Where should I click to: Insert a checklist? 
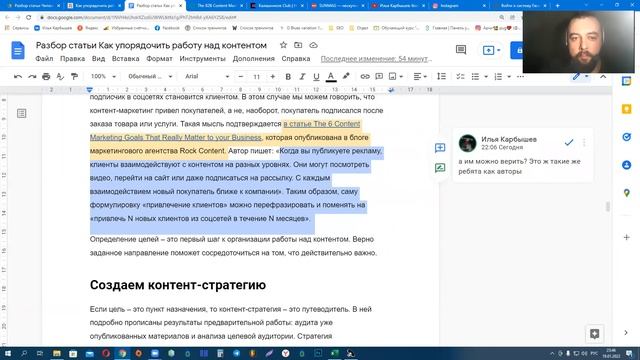[x=460, y=77]
